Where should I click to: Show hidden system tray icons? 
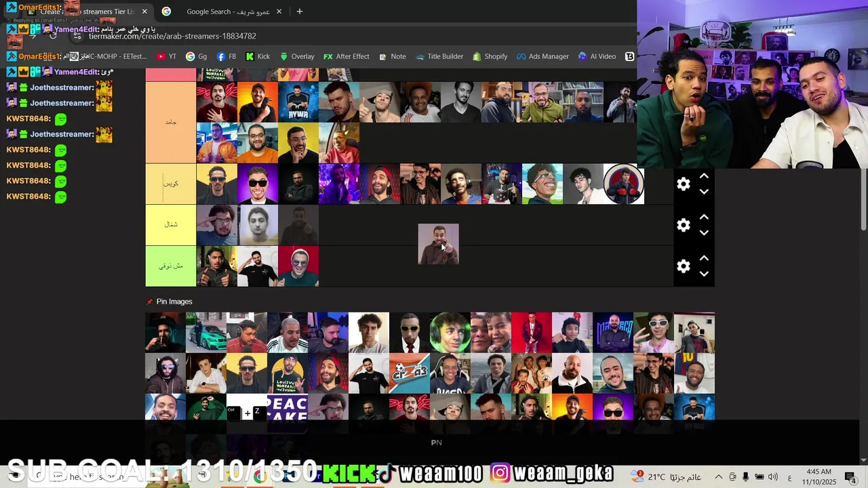719,476
